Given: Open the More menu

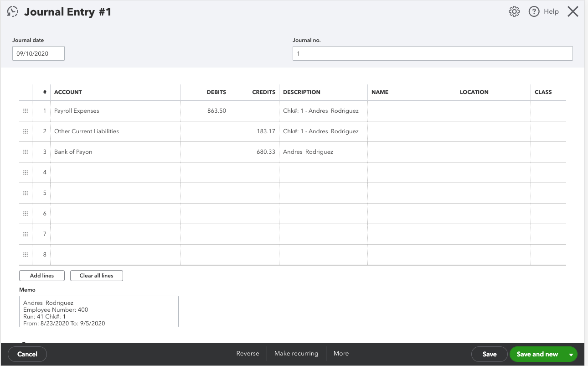Looking at the screenshot, I should pos(341,353).
